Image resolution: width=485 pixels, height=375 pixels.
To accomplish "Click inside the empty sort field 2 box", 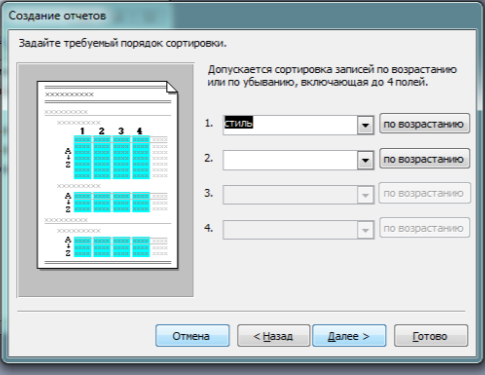I will (x=290, y=160).
